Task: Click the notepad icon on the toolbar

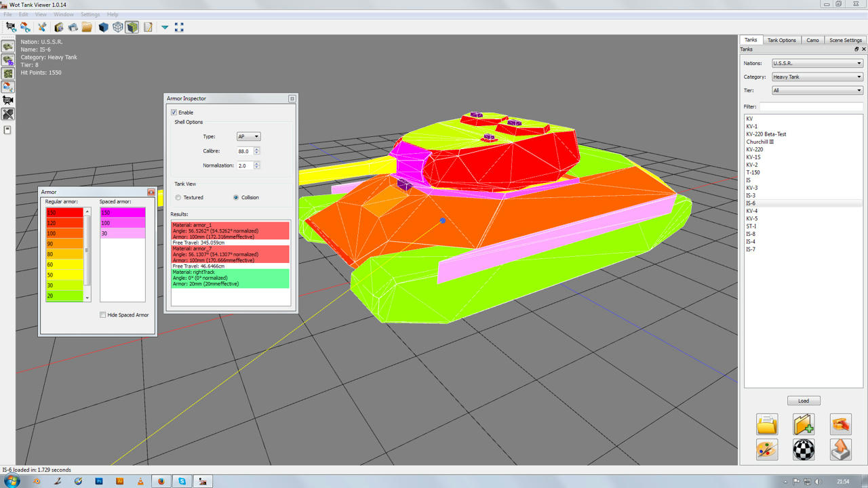Action: point(148,27)
